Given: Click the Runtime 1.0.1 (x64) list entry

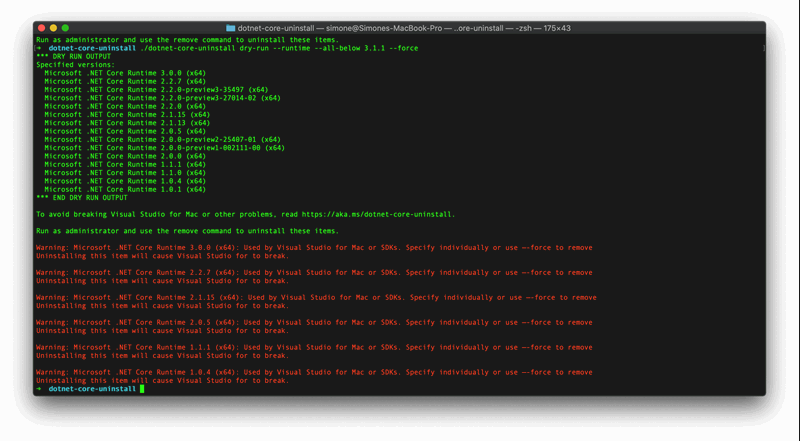Looking at the screenshot, I should coord(125,189).
